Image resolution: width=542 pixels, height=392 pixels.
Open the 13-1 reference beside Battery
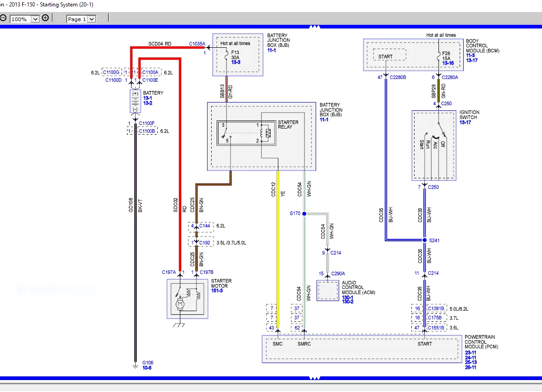pos(148,98)
